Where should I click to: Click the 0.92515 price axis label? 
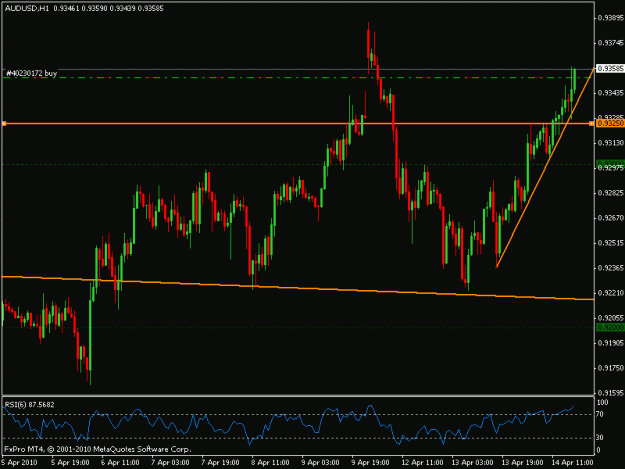(x=610, y=243)
